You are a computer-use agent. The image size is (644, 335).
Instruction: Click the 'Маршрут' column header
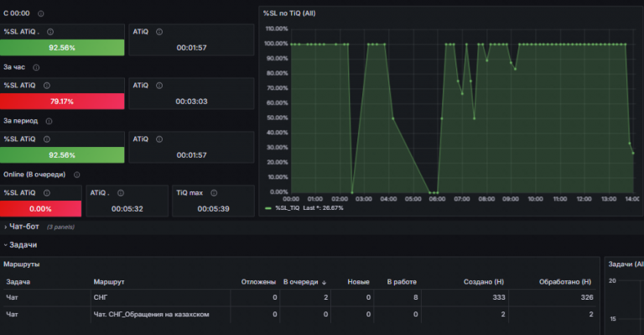[109, 282]
